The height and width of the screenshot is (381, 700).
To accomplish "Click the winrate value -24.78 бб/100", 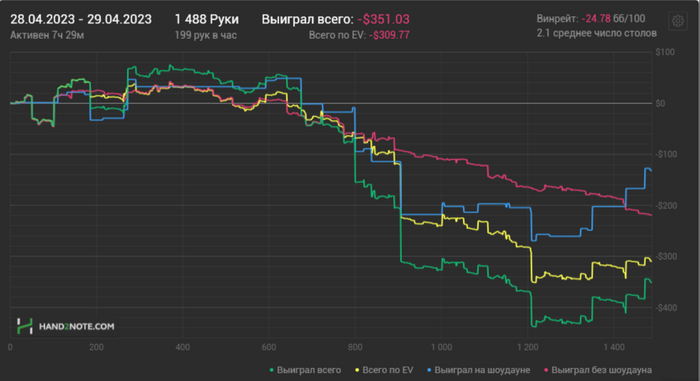I will tap(613, 18).
